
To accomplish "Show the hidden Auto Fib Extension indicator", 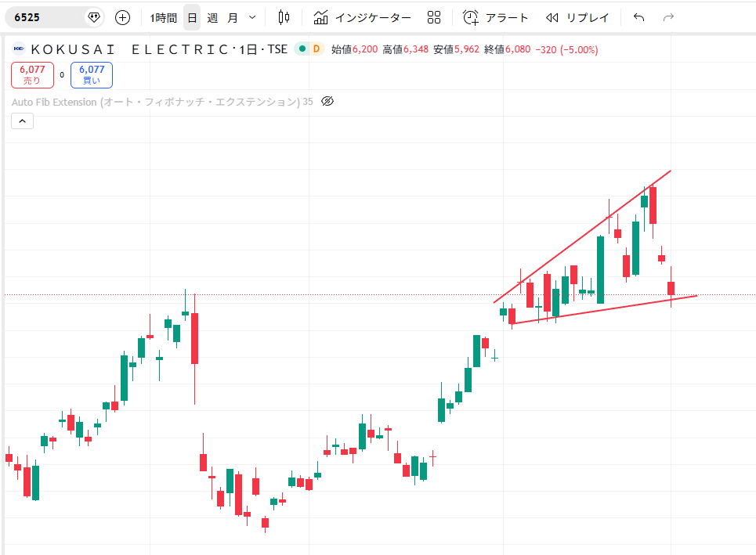I will [328, 102].
